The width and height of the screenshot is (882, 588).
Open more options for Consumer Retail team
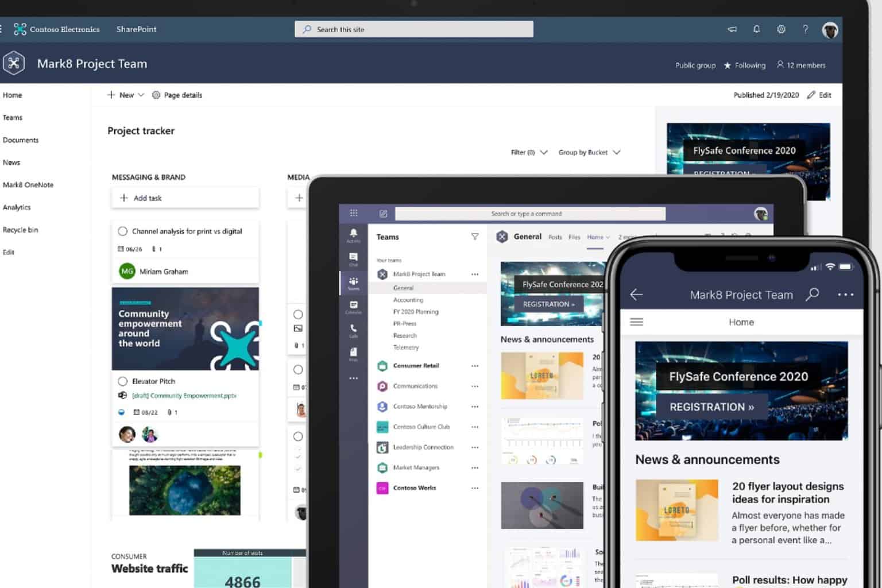[x=475, y=366]
